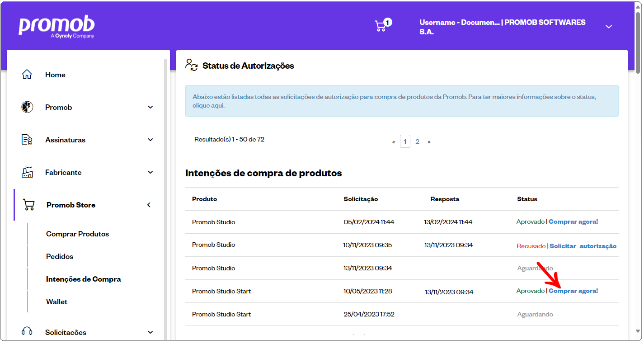Click the Promob logo in header
This screenshot has width=644, height=349.
(x=56, y=27)
